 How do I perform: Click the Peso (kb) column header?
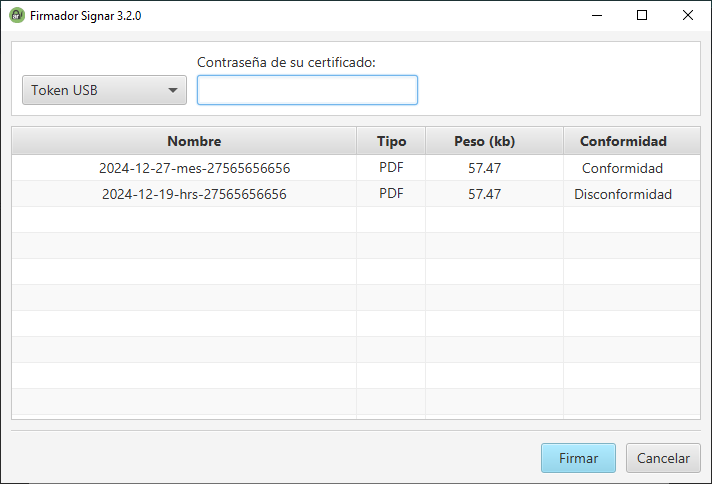(494, 141)
